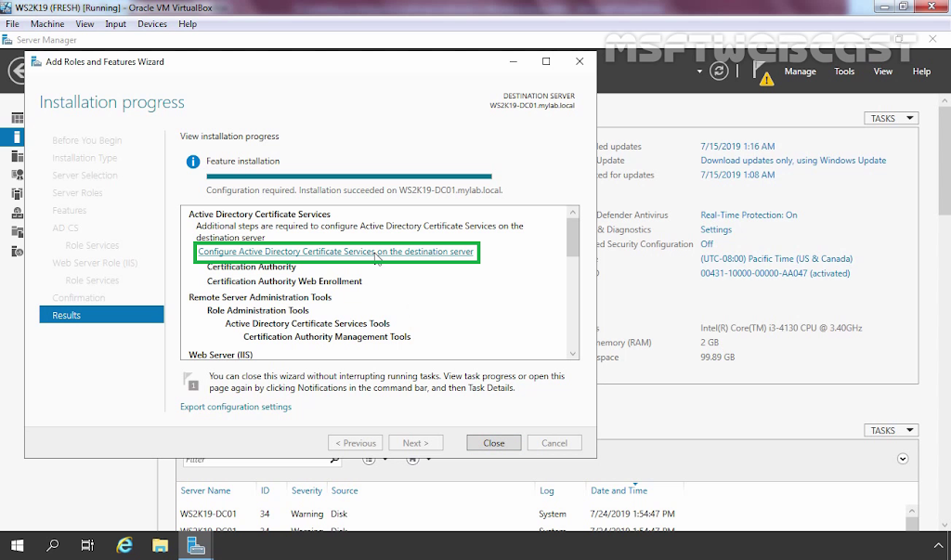The image size is (951, 560).
Task: Click the Server Manager back arrow button
Action: (17, 71)
